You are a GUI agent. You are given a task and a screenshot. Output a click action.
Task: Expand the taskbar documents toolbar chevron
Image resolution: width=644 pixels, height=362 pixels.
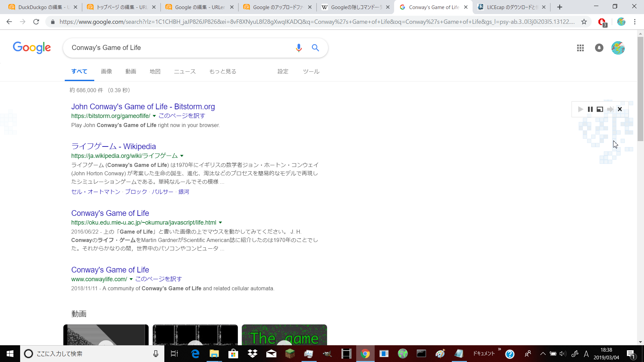(x=499, y=349)
